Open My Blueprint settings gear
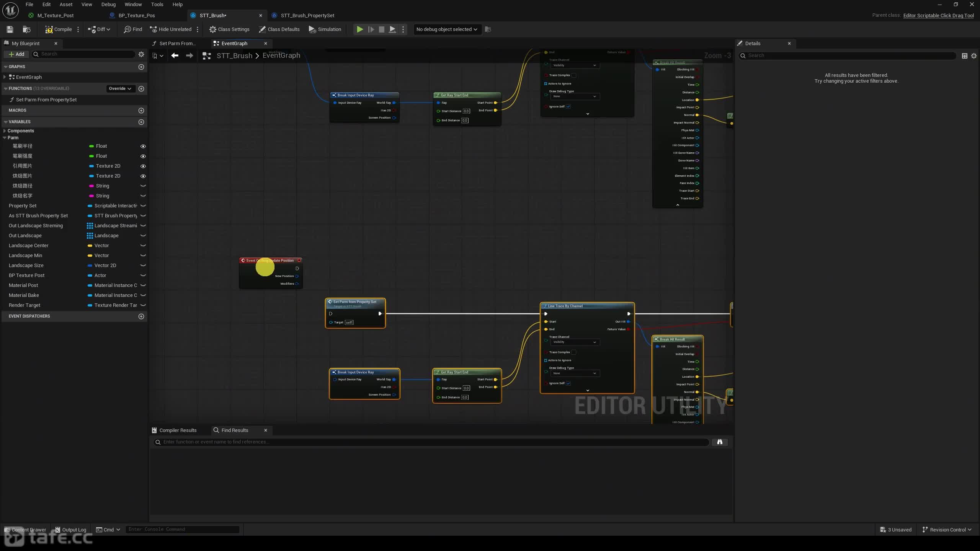Screen dimensions: 980x551 click(141, 54)
